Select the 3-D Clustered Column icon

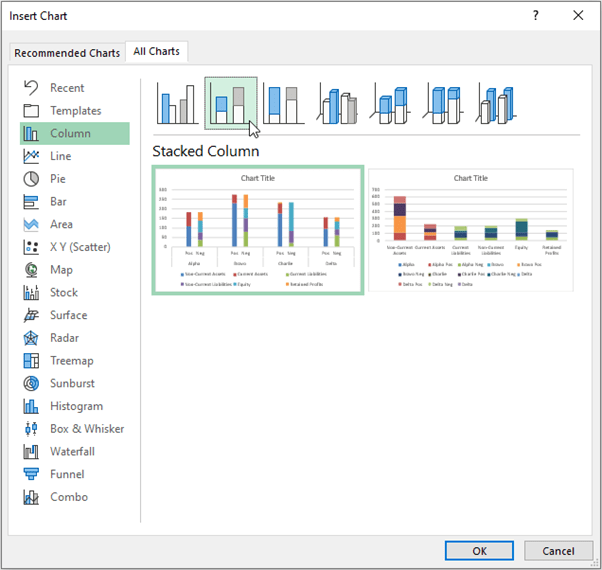click(x=339, y=103)
